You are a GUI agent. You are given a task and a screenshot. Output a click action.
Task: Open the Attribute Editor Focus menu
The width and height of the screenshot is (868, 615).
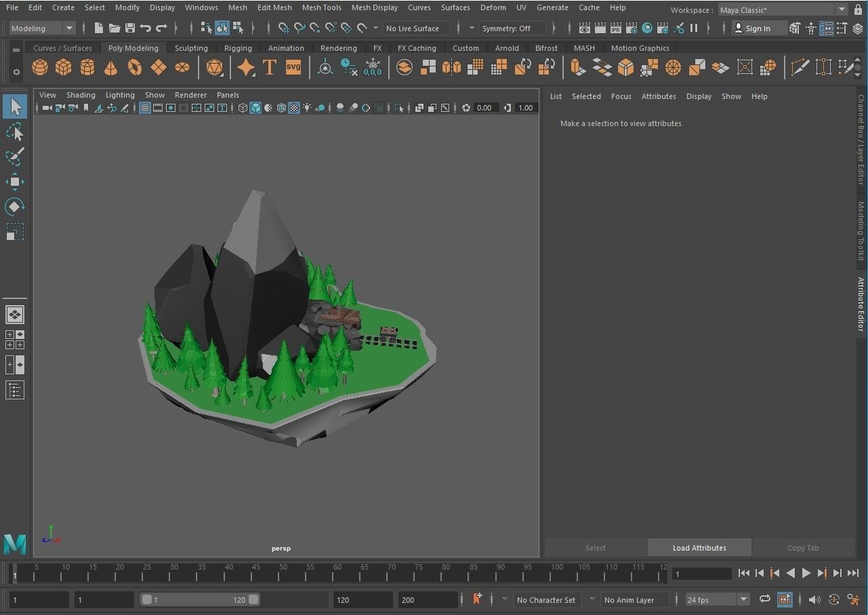[x=621, y=96]
